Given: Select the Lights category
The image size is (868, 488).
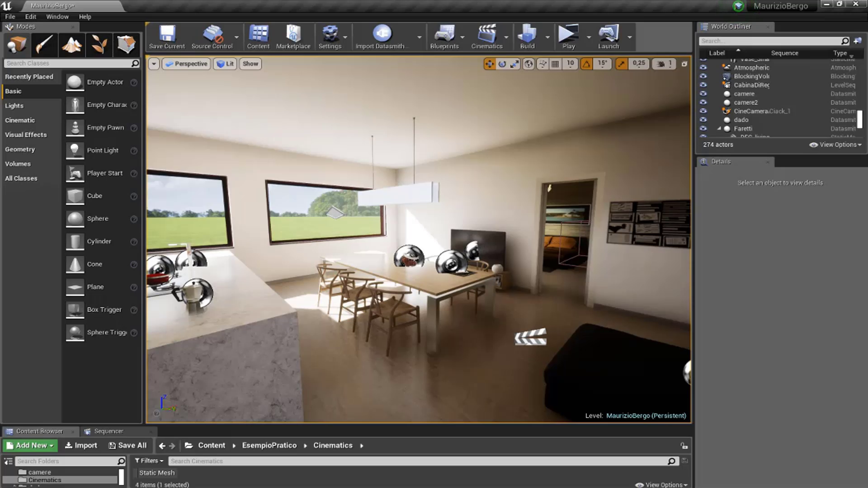Looking at the screenshot, I should 14,106.
